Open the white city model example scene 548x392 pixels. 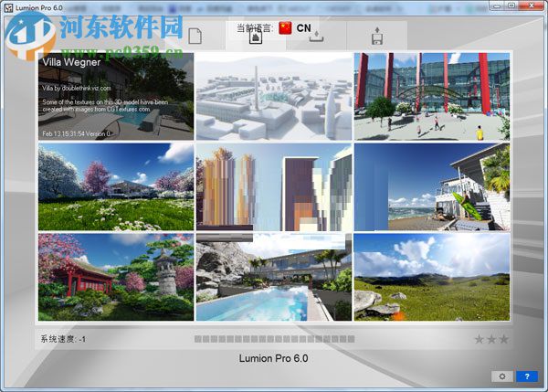pyautogui.click(x=274, y=97)
